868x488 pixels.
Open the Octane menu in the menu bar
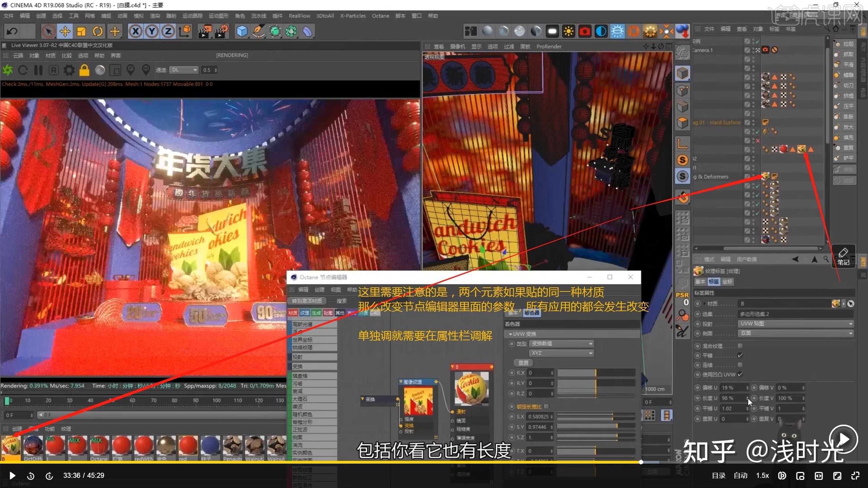tap(380, 16)
